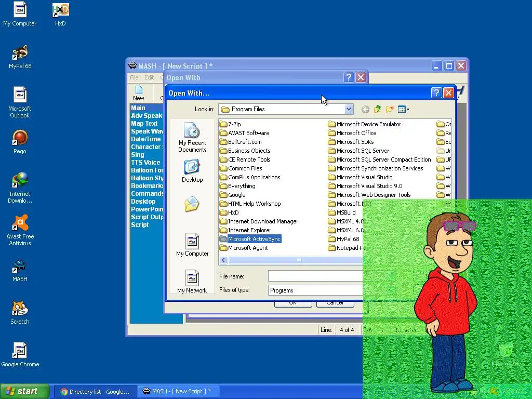Select the Microsoft Agent folder

pos(244,248)
